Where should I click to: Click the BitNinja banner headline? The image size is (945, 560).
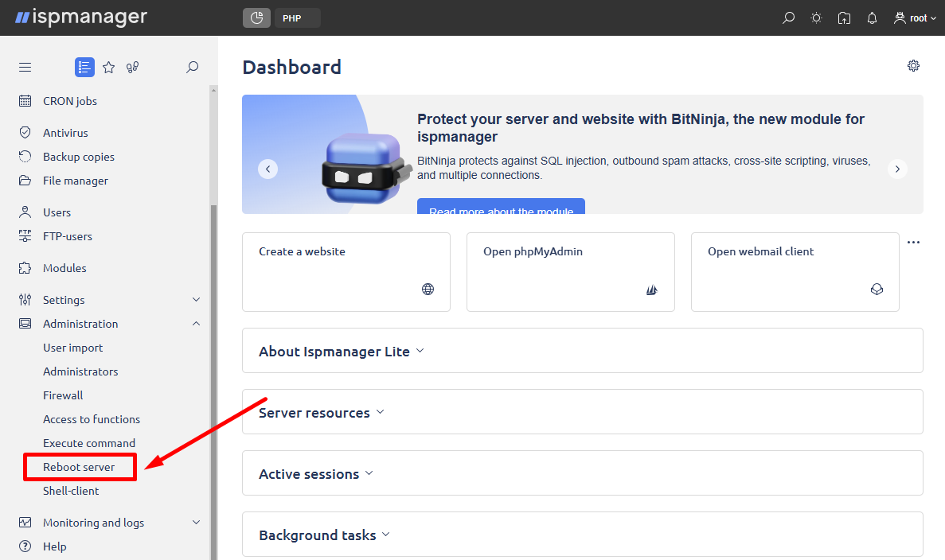click(641, 127)
